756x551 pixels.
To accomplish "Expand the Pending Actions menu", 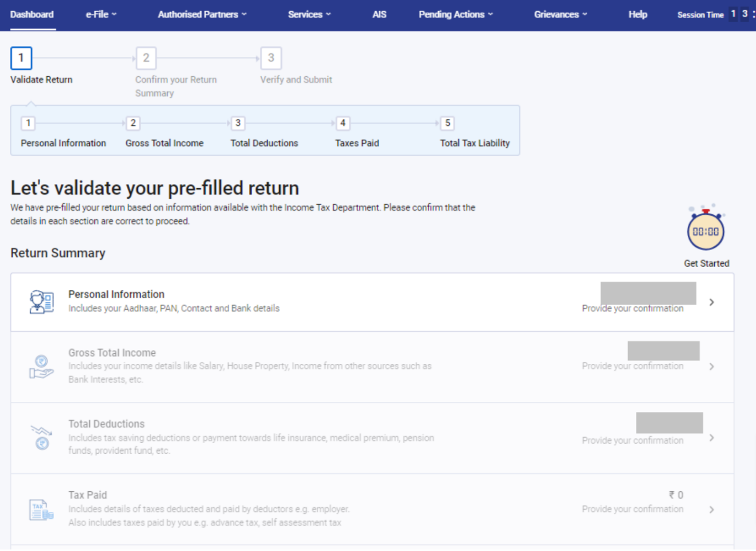I will (455, 15).
